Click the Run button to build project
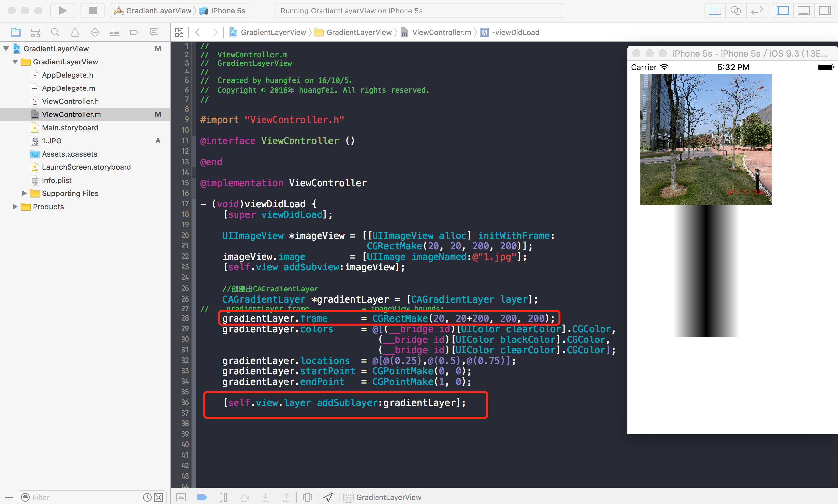This screenshot has width=838, height=504. click(63, 10)
